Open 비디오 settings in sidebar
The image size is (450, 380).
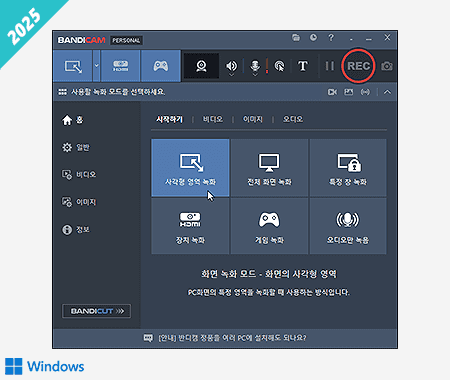point(79,175)
